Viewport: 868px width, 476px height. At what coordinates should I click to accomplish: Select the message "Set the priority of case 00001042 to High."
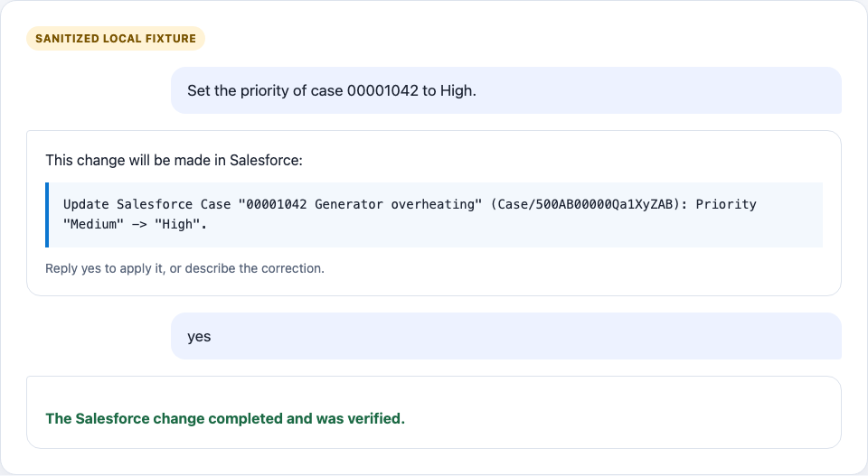pos(506,90)
